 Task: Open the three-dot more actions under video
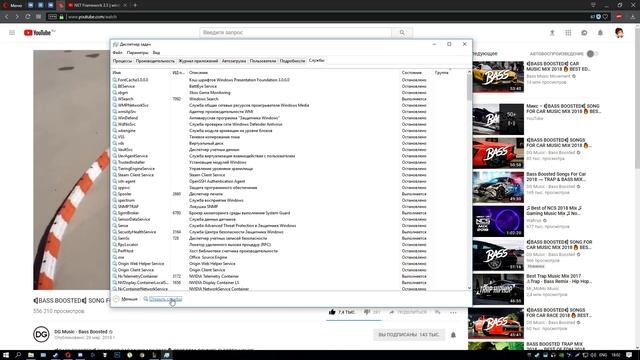click(x=453, y=312)
